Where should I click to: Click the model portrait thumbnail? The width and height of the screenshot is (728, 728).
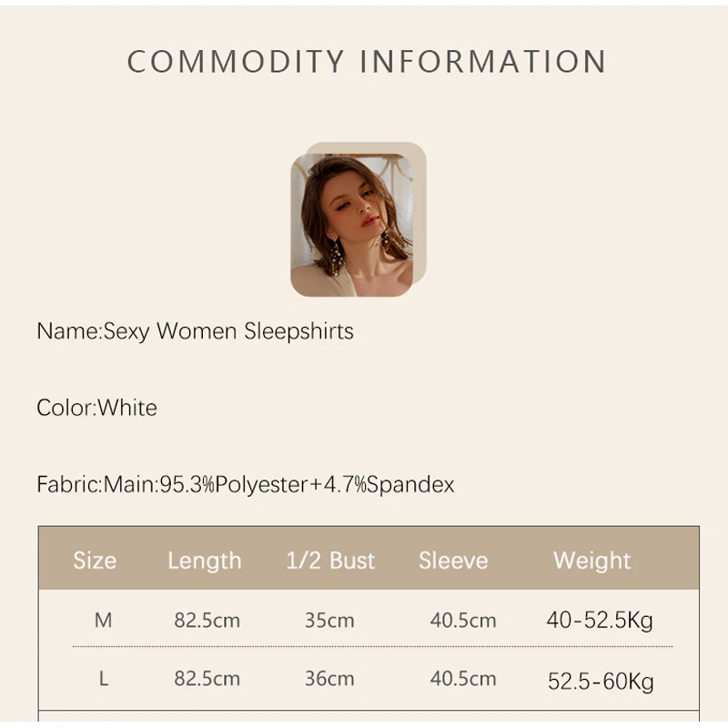click(352, 224)
